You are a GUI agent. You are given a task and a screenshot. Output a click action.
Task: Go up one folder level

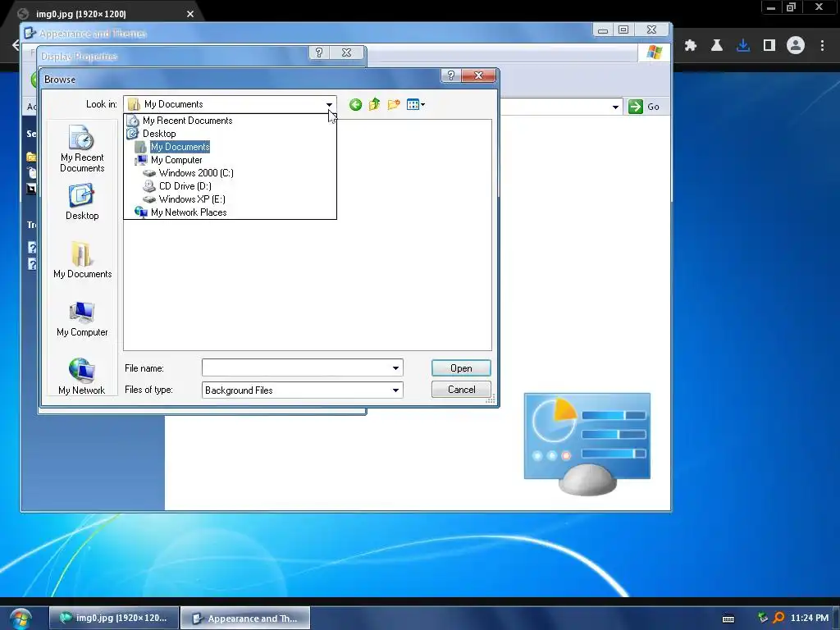[x=374, y=104]
